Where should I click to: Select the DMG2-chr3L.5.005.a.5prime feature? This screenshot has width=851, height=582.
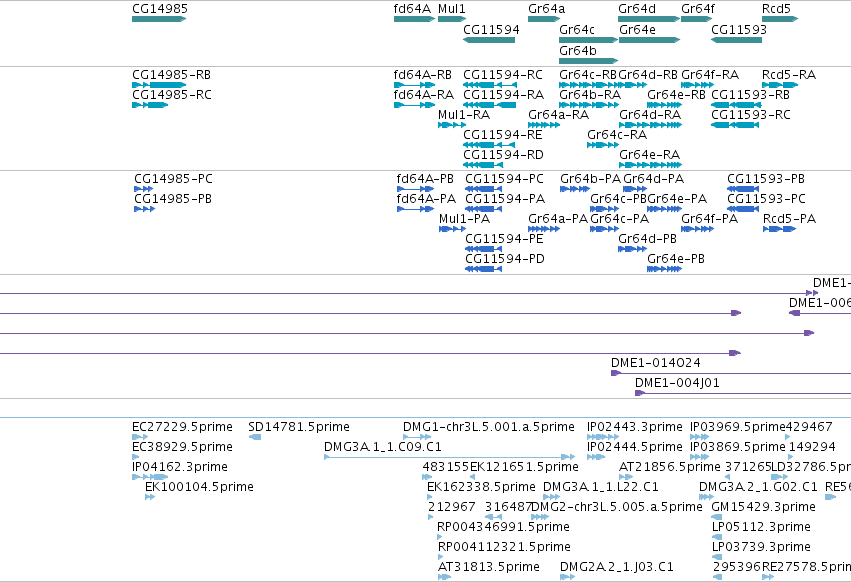pyautogui.click(x=540, y=517)
